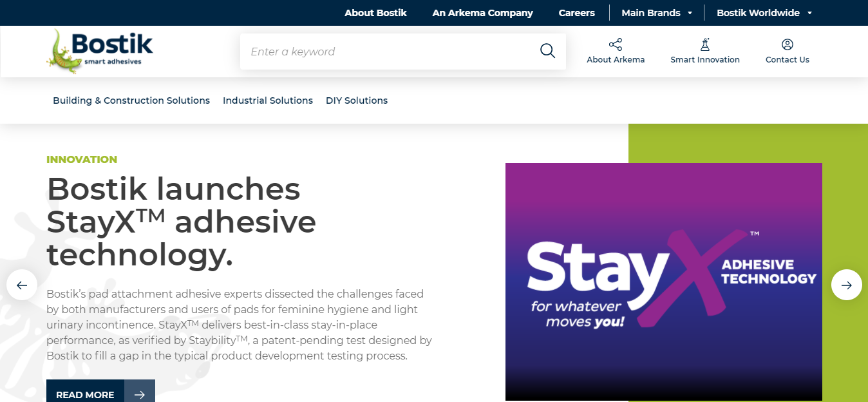Image resolution: width=868 pixels, height=402 pixels.
Task: Open the StayX adhesive technology banner image
Action: coord(664,282)
